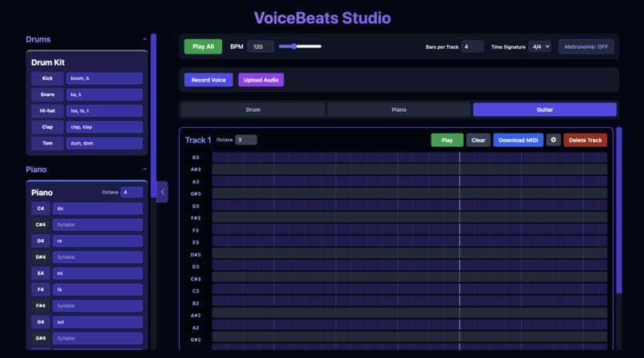Edit the Snare syllable field 'ka, k'
The width and height of the screenshot is (644, 358).
click(105, 94)
